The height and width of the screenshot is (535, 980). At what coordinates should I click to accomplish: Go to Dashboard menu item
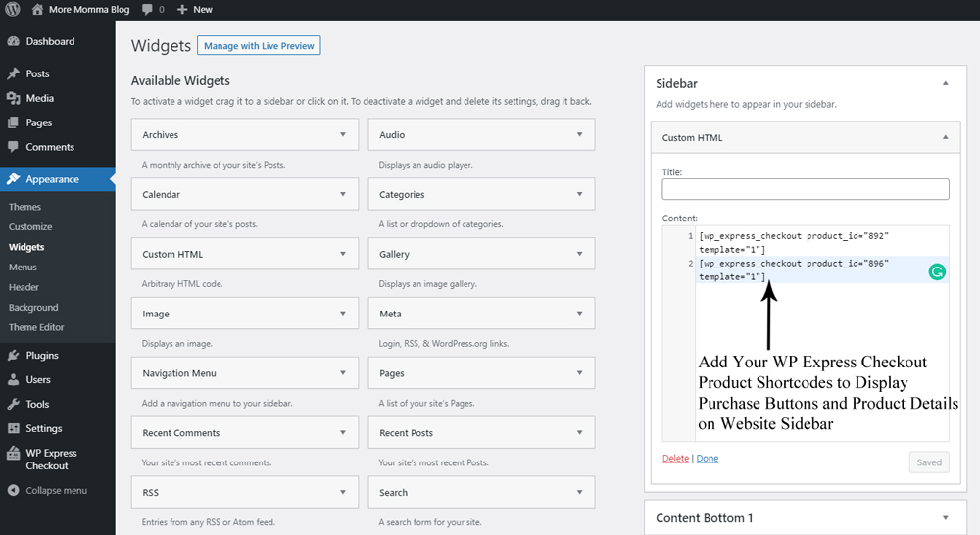point(50,41)
